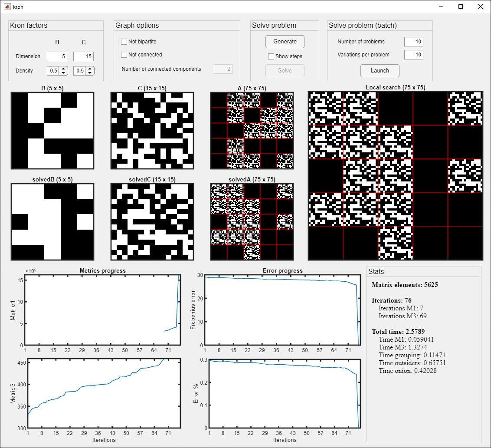Image resolution: width=491 pixels, height=448 pixels.
Task: Edit the Variations per problem field
Action: click(x=414, y=55)
